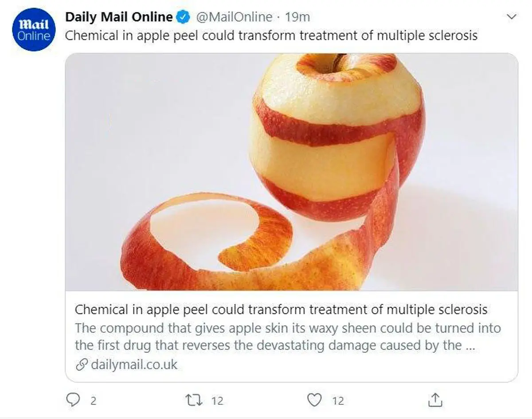532x419 pixels.
Task: Like the tweet with the heart icon
Action: [x=315, y=400]
